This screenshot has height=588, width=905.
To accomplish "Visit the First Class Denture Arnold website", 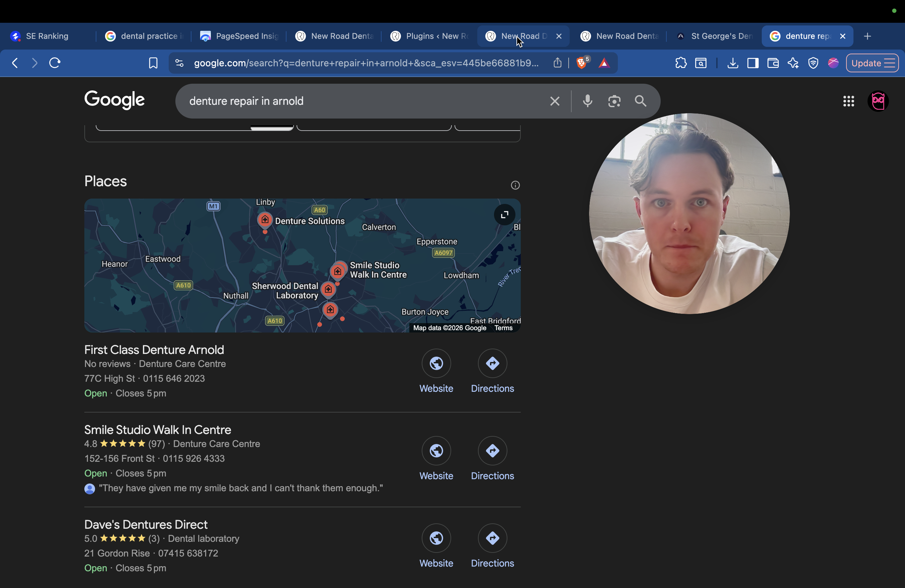I will coord(436,363).
